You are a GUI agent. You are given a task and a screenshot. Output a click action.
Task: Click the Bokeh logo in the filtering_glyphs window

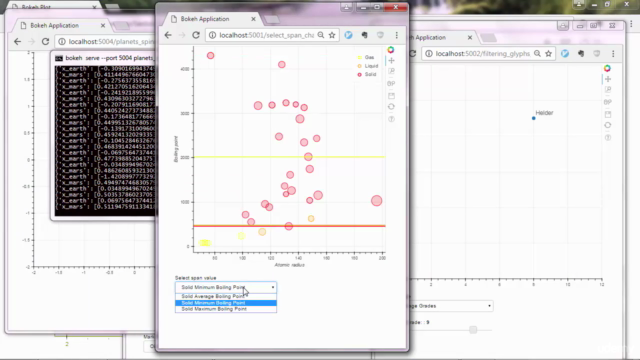pyautogui.click(x=607, y=68)
